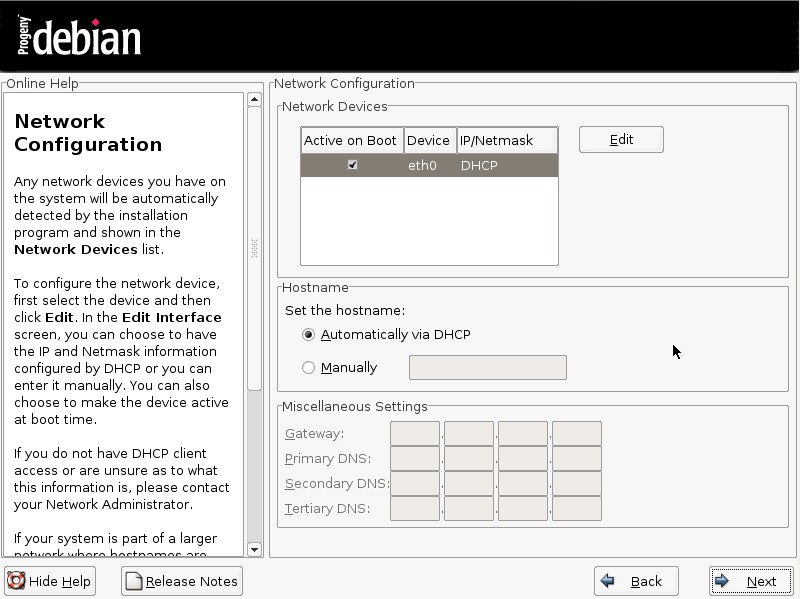Grab the pane divider handle beside help

254,247
